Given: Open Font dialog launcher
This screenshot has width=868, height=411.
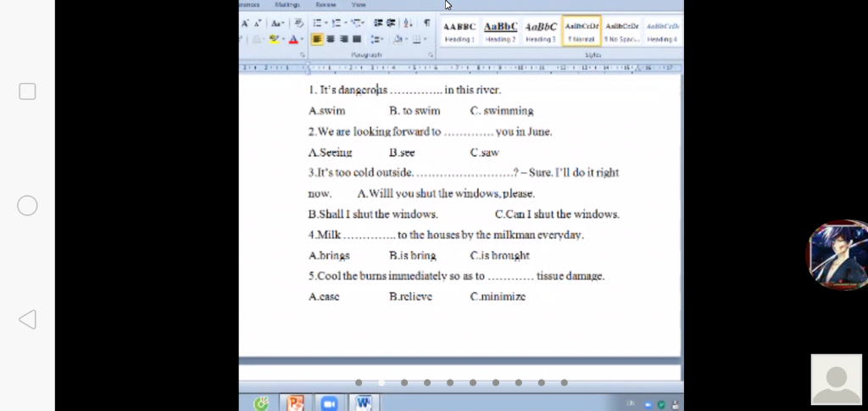Looking at the screenshot, I should pos(303,55).
